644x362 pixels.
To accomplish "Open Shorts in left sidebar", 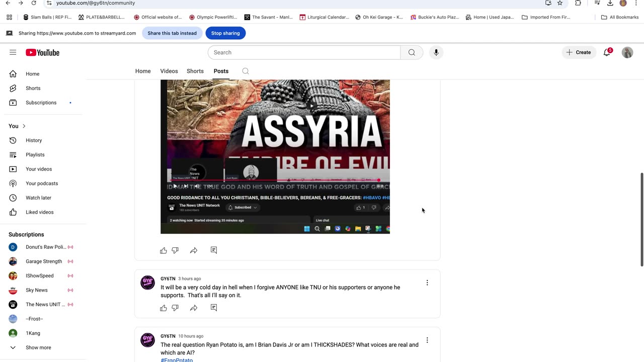I will [43, 88].
